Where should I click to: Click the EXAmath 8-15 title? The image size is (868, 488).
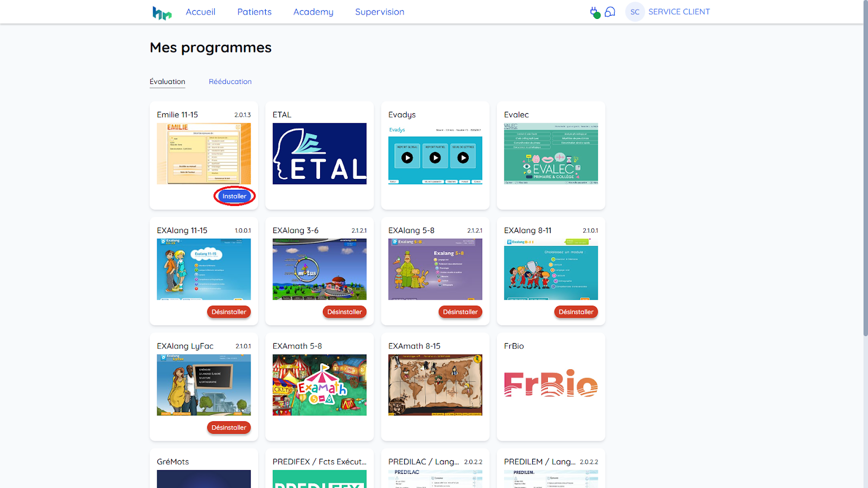[x=414, y=346]
